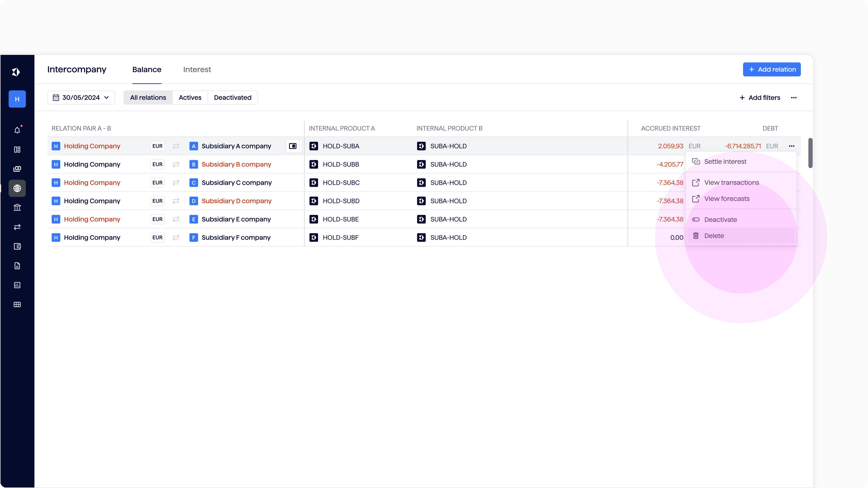Click the SUBA-HOLD logo icon on Subsidiary C row

pyautogui.click(x=421, y=183)
